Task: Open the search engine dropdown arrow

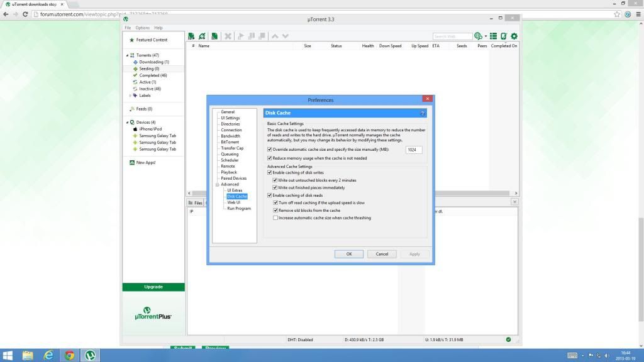Action: tap(486, 36)
